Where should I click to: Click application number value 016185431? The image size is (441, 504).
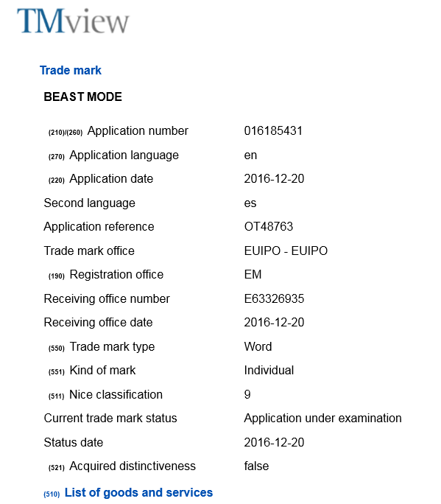pyautogui.click(x=273, y=131)
